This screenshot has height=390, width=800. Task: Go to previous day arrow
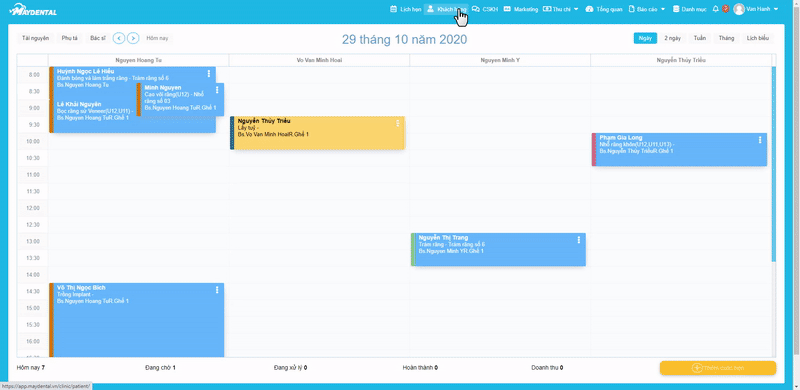click(x=118, y=38)
